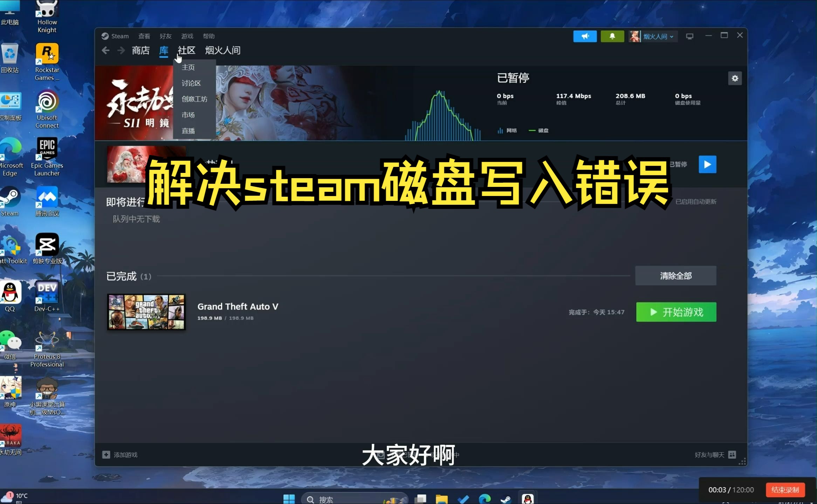Click the Steam taskbar icon
The height and width of the screenshot is (504, 817).
(x=506, y=499)
